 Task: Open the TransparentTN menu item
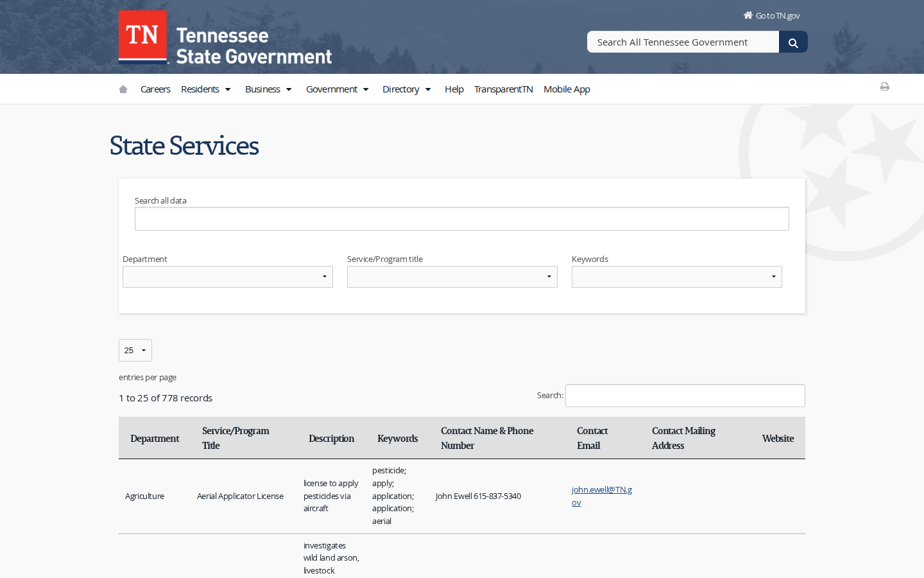[x=503, y=89]
